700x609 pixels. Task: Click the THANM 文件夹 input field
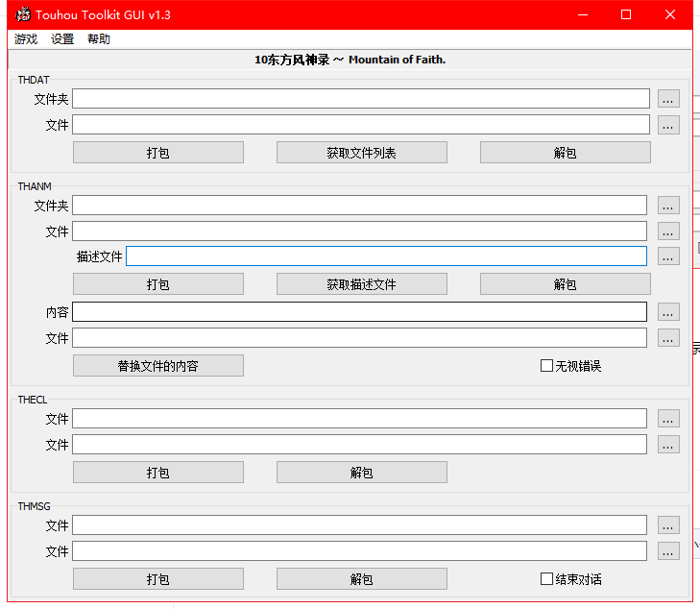point(359,206)
